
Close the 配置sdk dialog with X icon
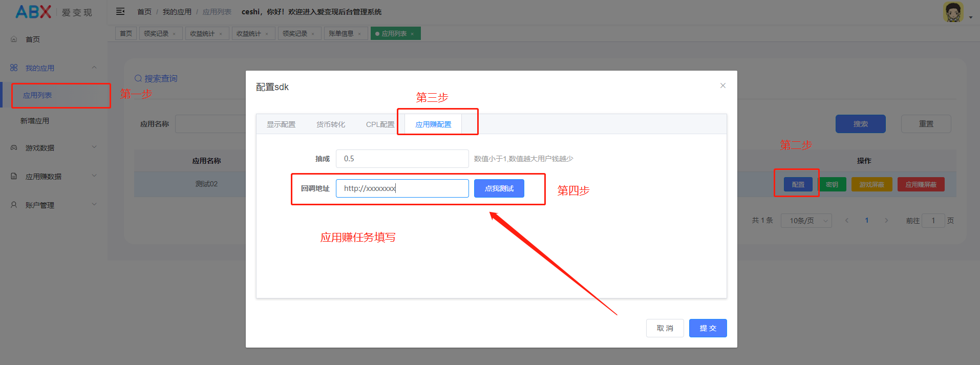coord(722,85)
